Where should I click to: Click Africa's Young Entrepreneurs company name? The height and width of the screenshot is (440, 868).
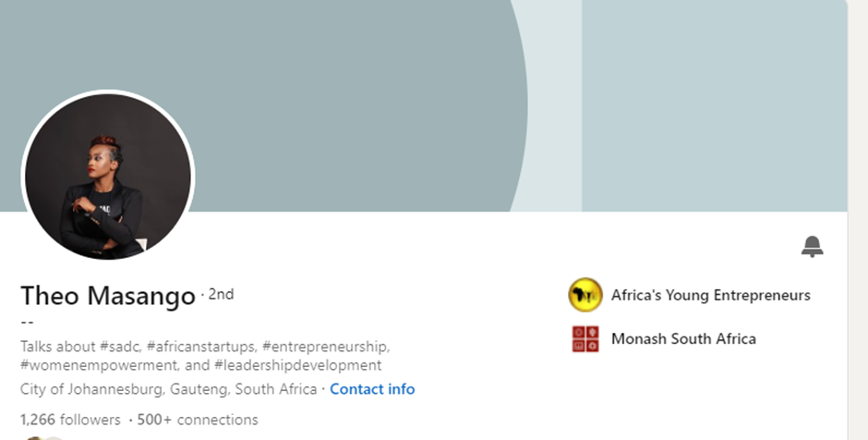(711, 295)
